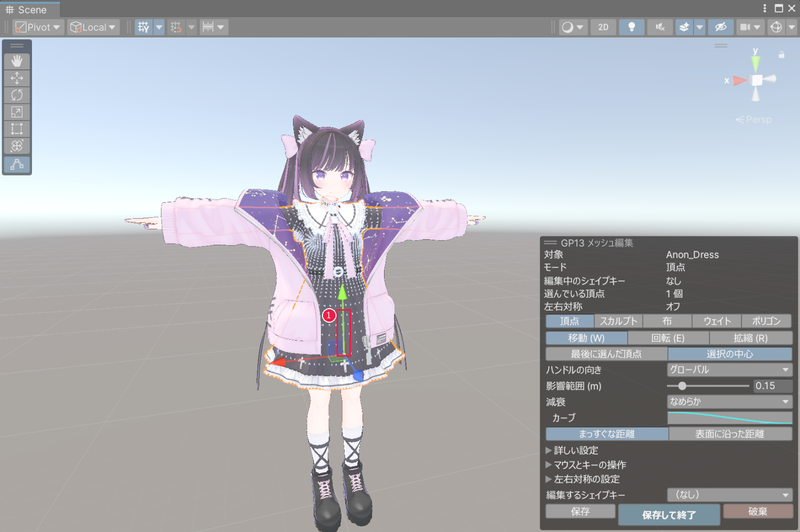
Task: Select the Scale tool
Action: point(17,112)
